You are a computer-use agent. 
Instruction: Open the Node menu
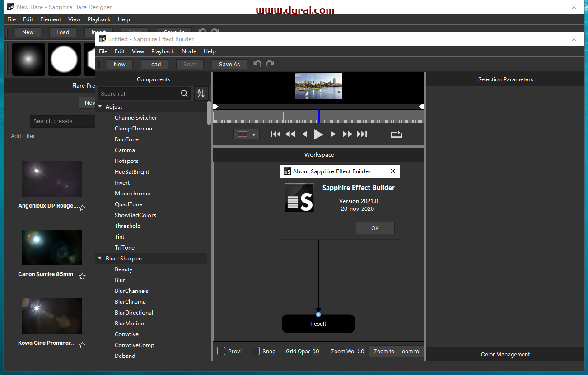pos(189,51)
